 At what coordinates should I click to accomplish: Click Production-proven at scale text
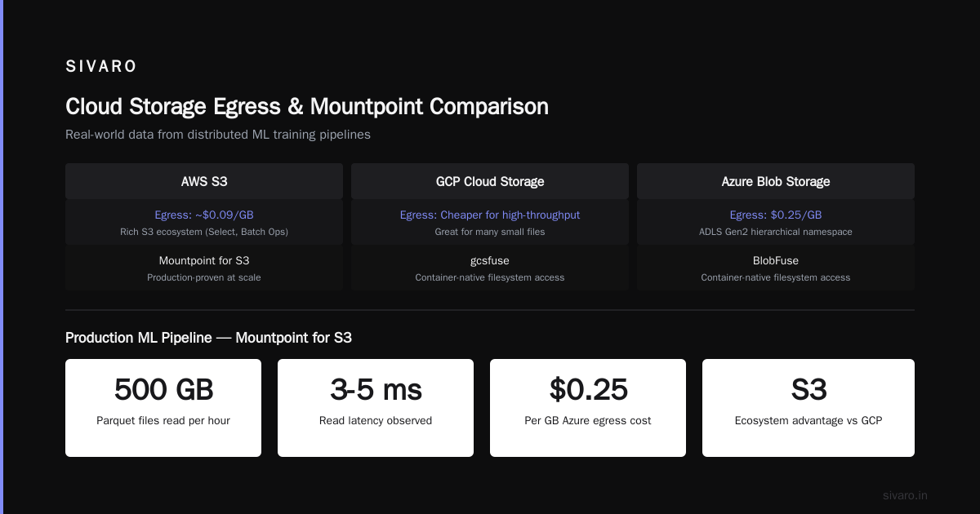coord(204,277)
